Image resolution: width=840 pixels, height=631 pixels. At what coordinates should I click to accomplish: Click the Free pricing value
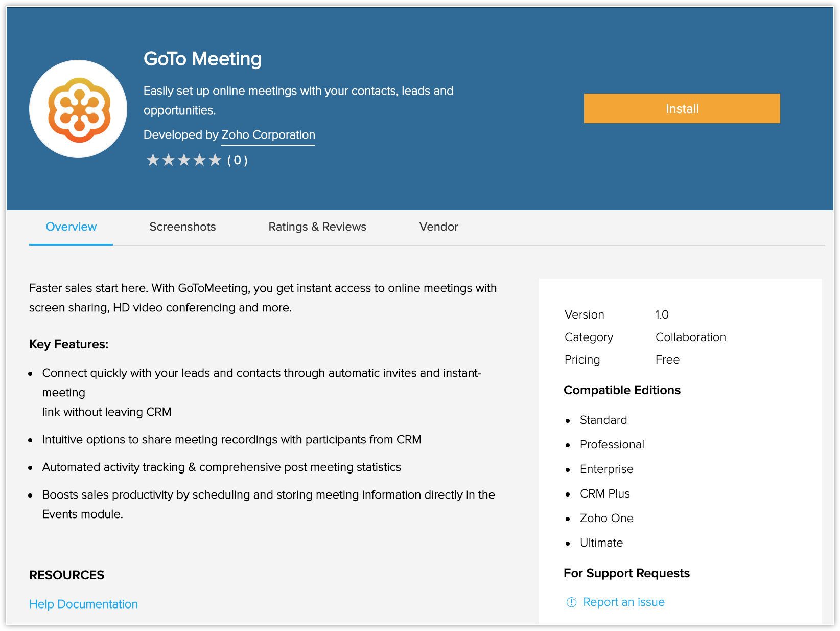(x=667, y=360)
